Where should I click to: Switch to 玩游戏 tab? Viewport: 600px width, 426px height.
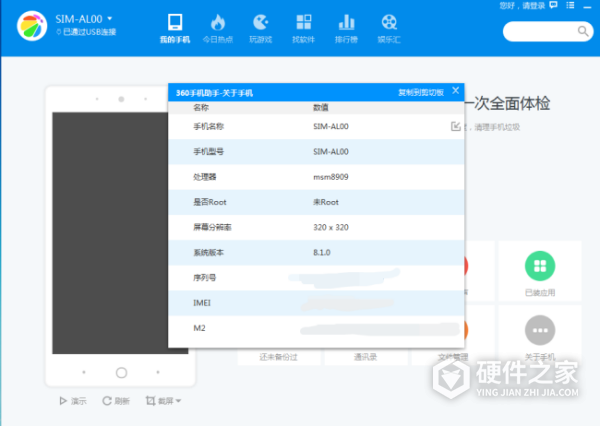pos(261,28)
